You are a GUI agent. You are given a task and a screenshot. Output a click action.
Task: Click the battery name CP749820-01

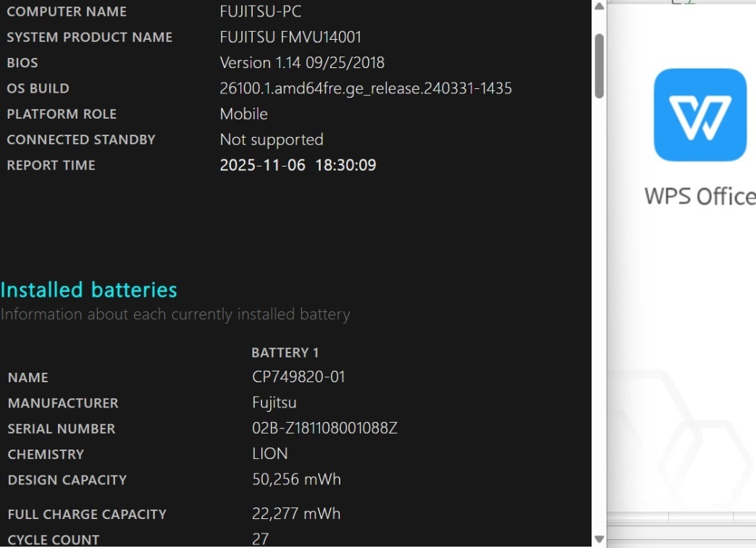298,377
